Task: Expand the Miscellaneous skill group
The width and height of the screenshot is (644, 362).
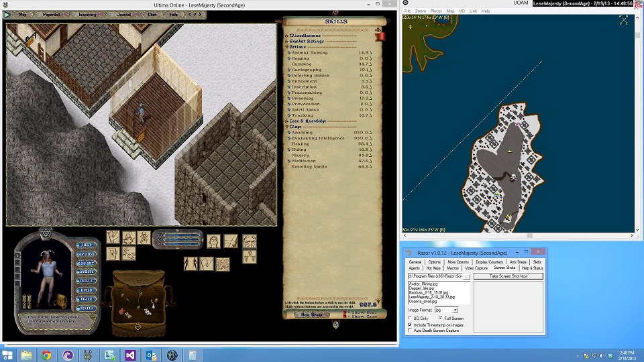Action: pyautogui.click(x=286, y=36)
